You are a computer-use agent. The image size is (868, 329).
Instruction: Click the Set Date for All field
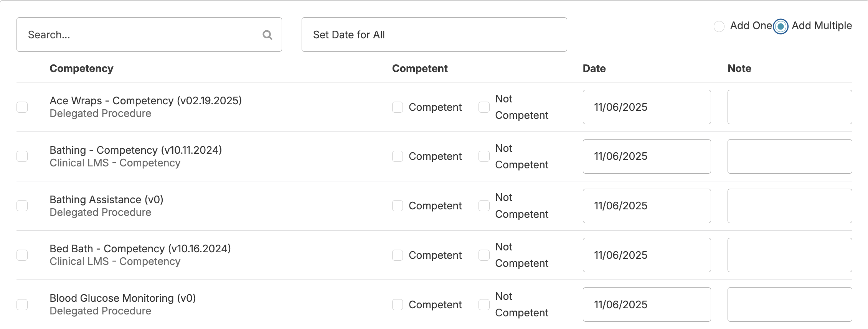tap(434, 35)
